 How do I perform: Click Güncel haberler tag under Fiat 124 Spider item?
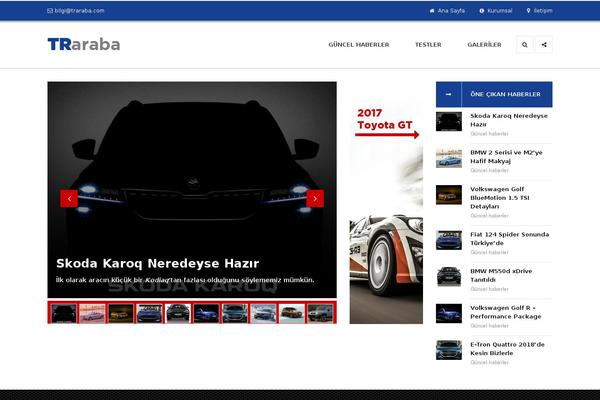pyautogui.click(x=489, y=252)
